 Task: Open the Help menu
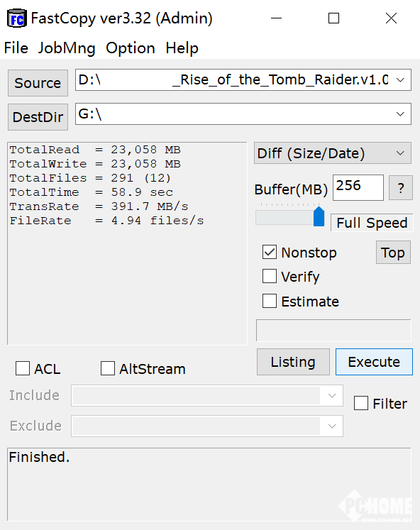pyautogui.click(x=182, y=48)
